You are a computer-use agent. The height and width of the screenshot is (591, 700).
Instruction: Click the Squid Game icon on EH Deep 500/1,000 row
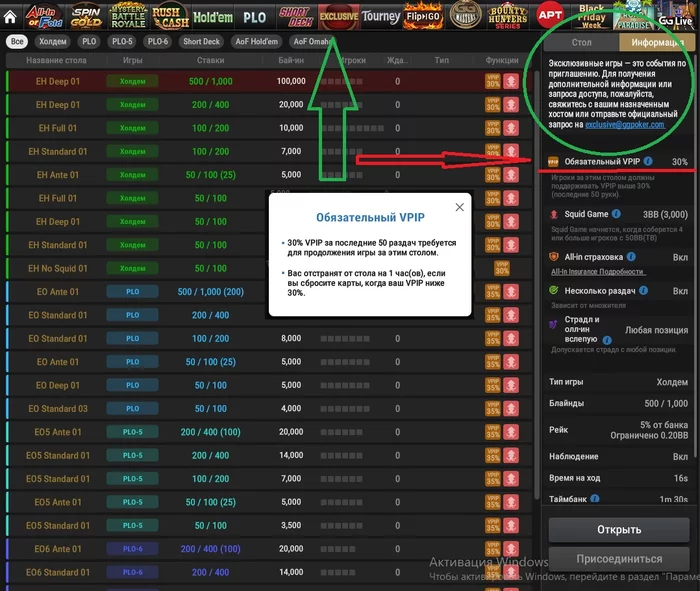tap(511, 81)
